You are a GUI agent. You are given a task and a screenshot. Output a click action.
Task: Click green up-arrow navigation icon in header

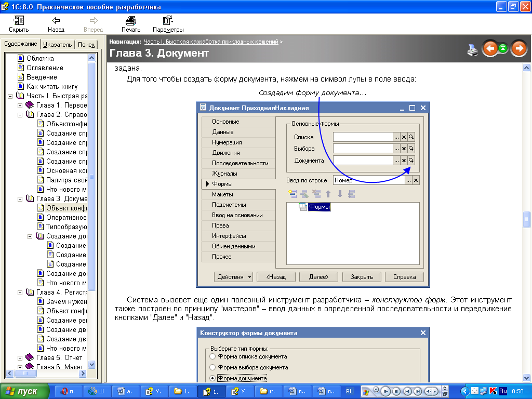coord(503,49)
